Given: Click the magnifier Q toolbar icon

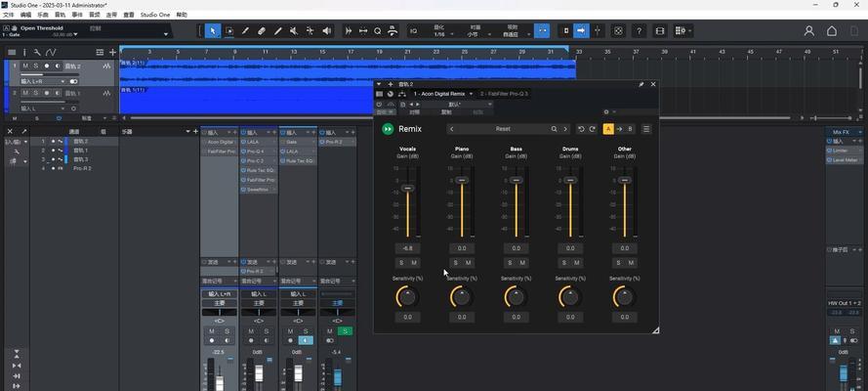Looking at the screenshot, I should coord(378,31).
